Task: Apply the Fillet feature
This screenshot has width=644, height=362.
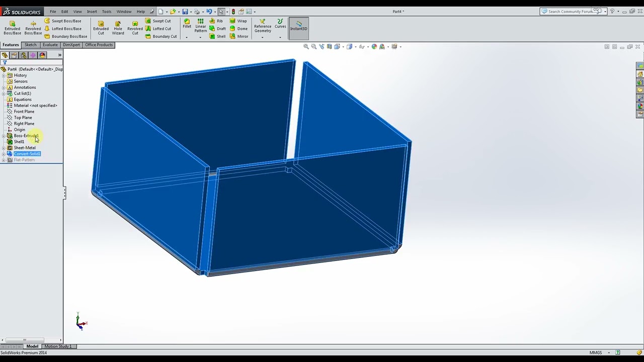Action: 187,24
